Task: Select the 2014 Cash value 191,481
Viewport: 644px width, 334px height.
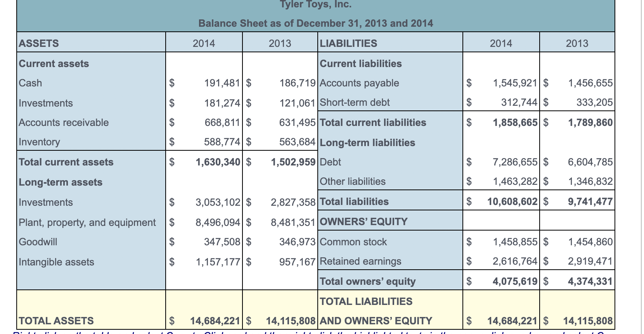Action: pyautogui.click(x=222, y=83)
